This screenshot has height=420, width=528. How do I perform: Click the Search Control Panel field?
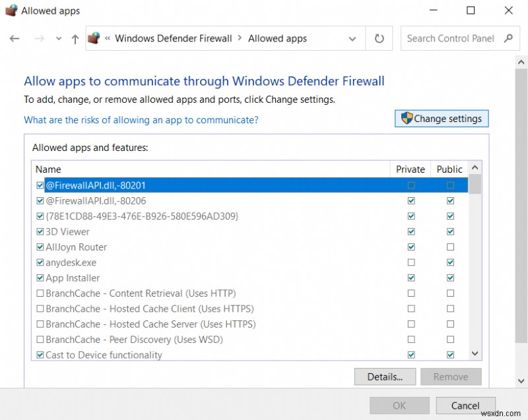click(451, 38)
